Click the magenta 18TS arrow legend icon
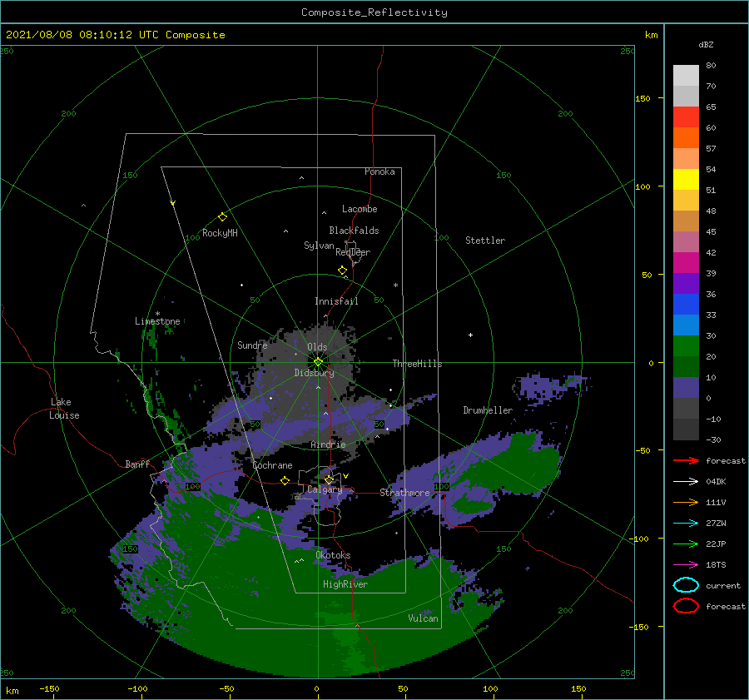 click(x=686, y=565)
